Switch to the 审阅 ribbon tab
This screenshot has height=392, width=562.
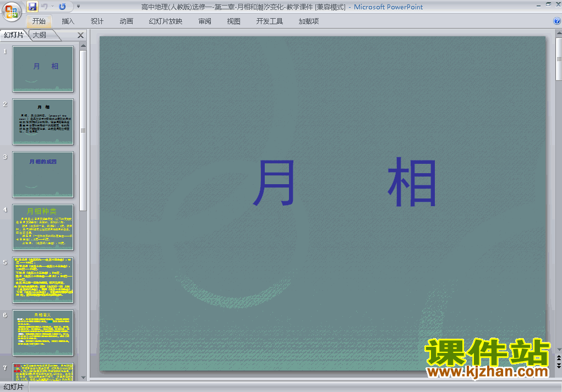coord(205,21)
